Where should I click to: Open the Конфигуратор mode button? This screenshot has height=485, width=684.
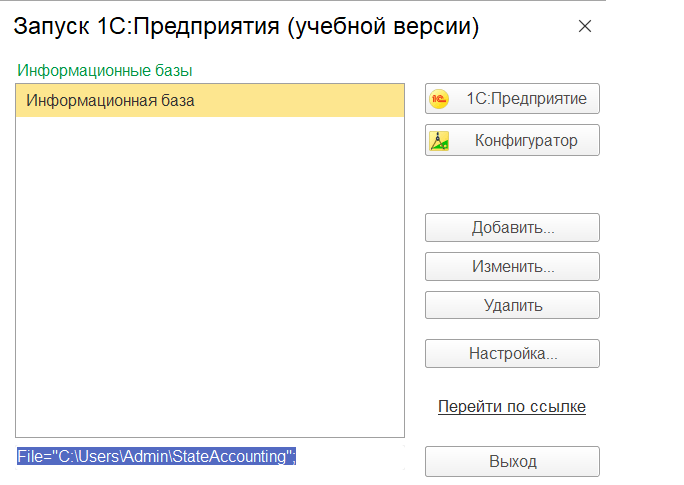(x=512, y=141)
